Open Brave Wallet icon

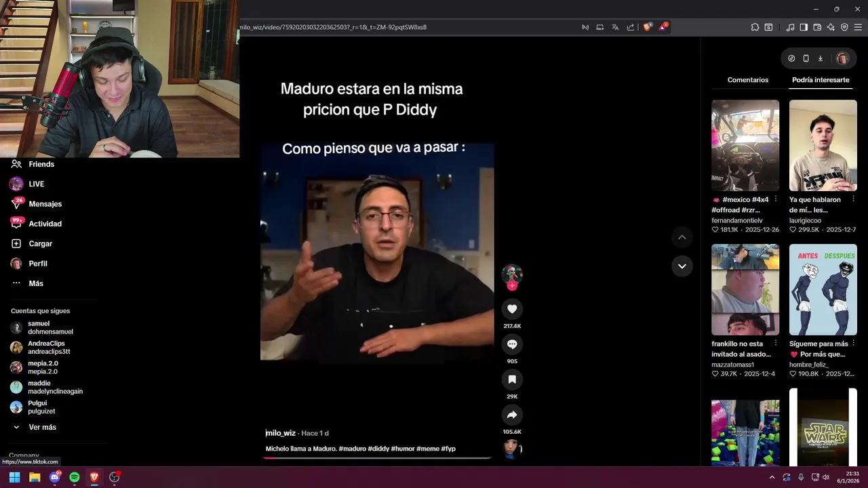click(817, 27)
